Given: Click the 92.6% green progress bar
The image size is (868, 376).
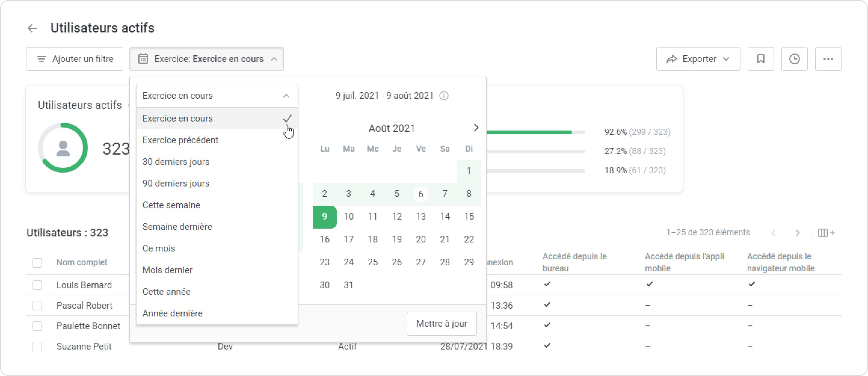Looking at the screenshot, I should click(x=529, y=132).
